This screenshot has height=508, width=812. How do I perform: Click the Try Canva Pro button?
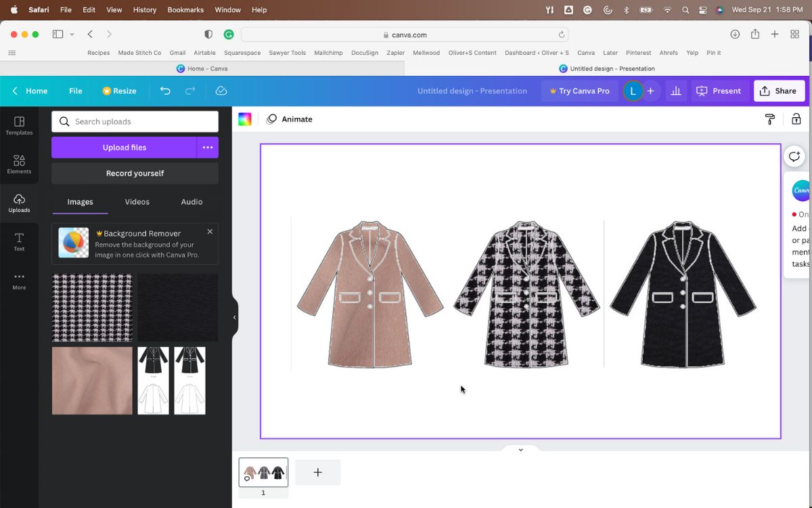pos(579,90)
